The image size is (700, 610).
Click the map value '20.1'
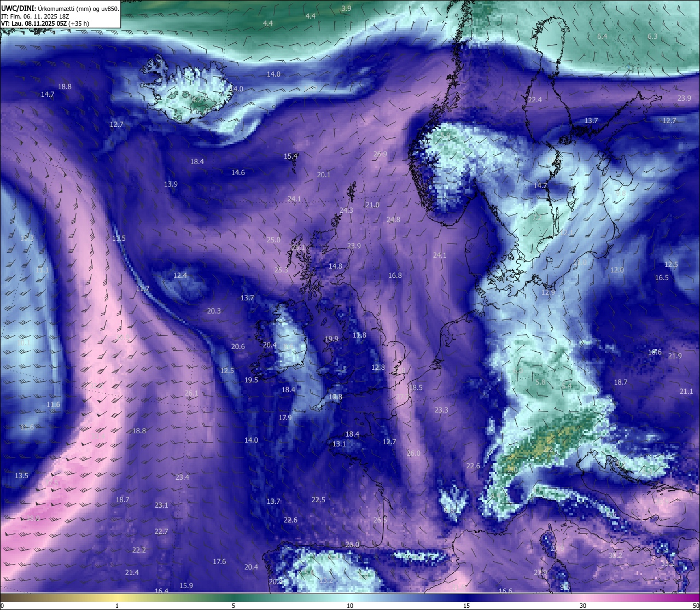click(x=324, y=175)
